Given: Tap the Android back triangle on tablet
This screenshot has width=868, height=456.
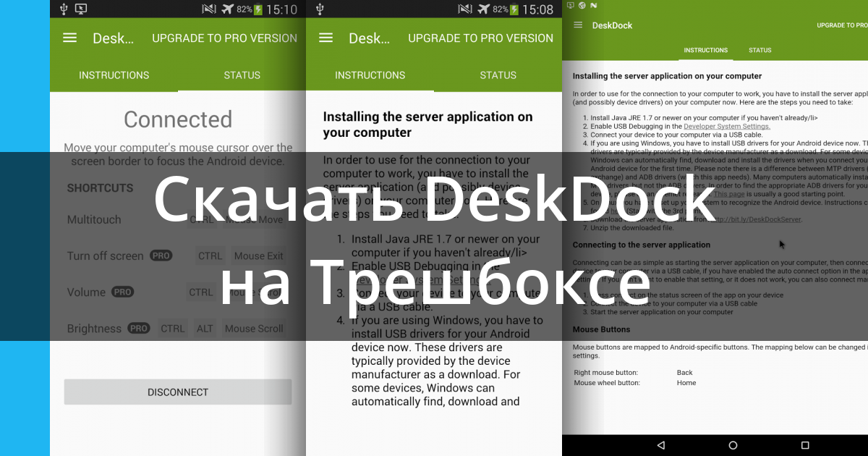Looking at the screenshot, I should pyautogui.click(x=660, y=445).
